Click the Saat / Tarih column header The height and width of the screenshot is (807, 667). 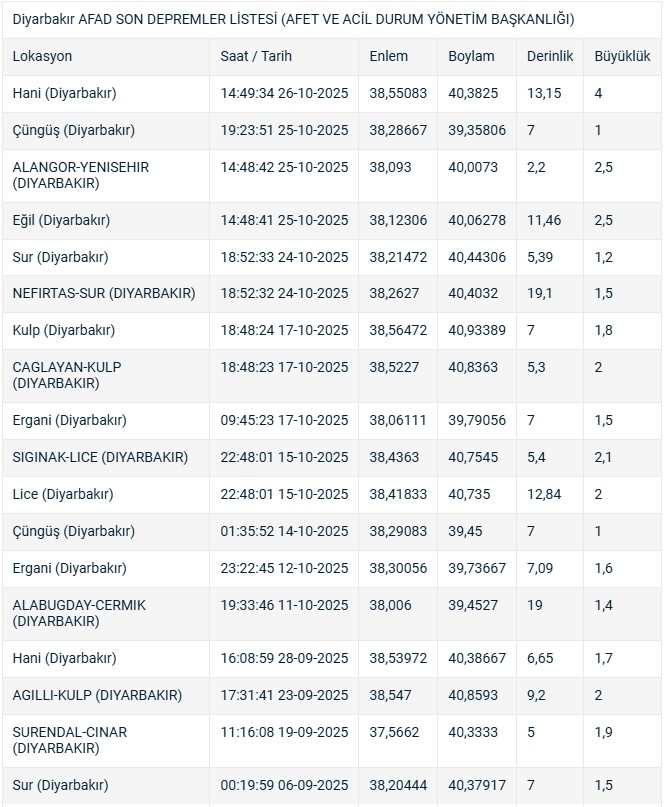pos(256,57)
